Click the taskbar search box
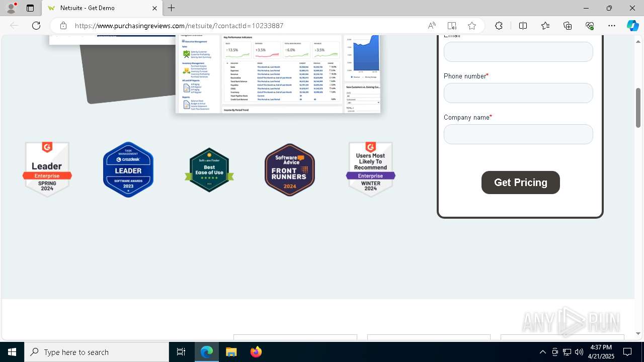This screenshot has height=362, width=644. click(97, 352)
